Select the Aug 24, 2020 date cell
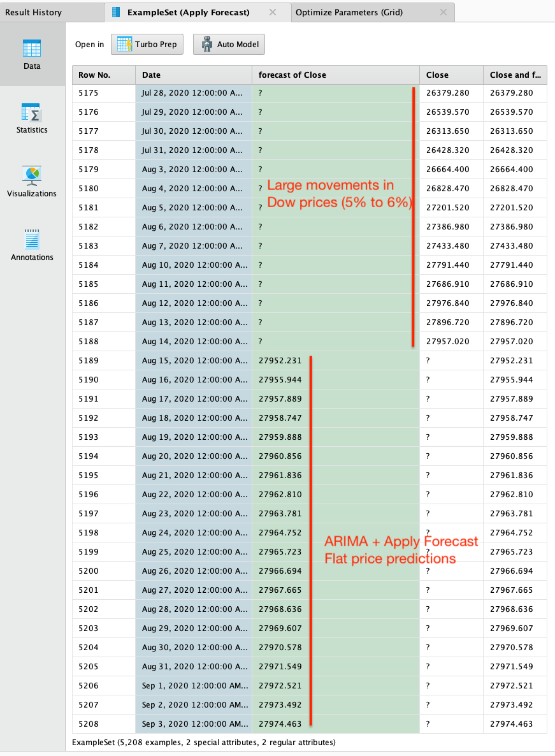Image resolution: width=555 pixels, height=756 pixels. click(194, 533)
